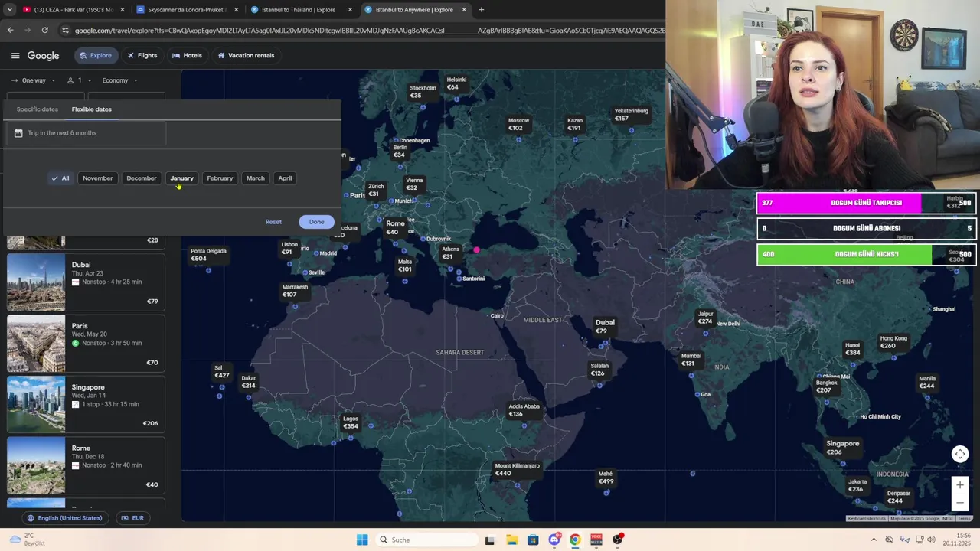Click the Trip in the next 6 months field

point(86,133)
